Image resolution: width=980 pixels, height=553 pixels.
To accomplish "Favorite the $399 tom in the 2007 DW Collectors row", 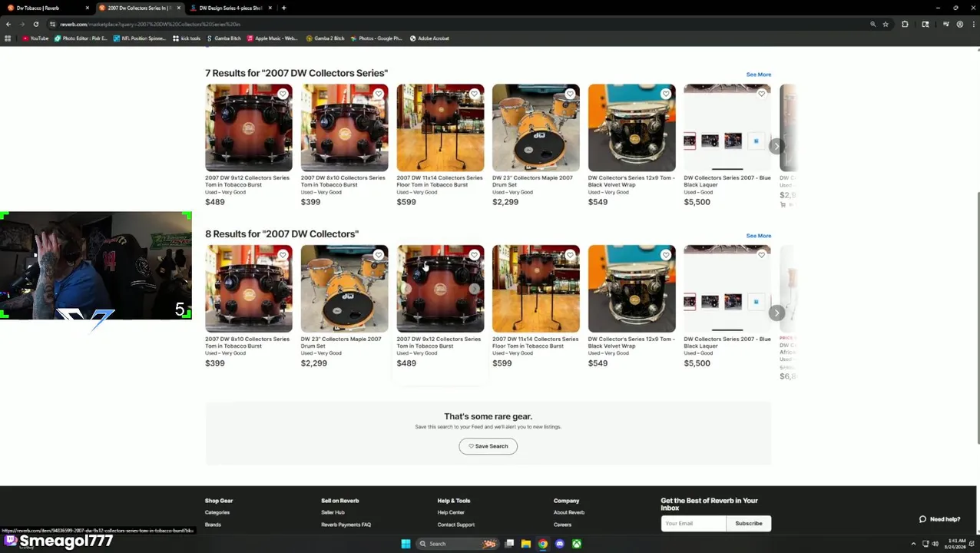I will (x=283, y=255).
